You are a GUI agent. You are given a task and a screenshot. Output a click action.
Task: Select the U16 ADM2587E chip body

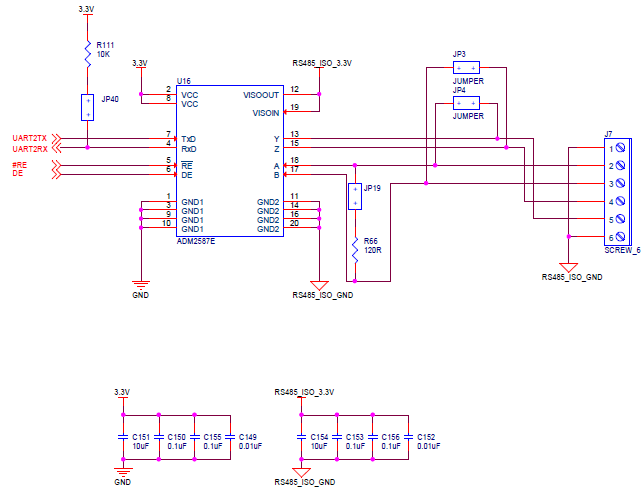(230, 161)
